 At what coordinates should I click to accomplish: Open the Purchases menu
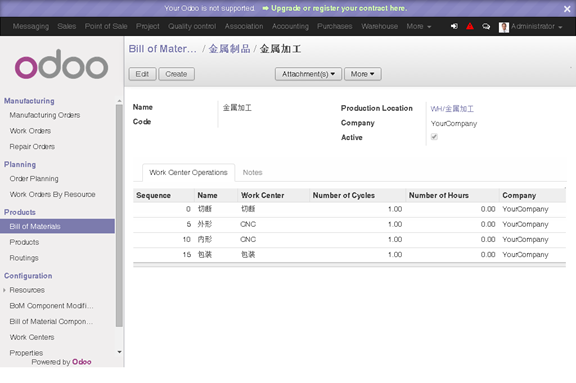(x=335, y=26)
